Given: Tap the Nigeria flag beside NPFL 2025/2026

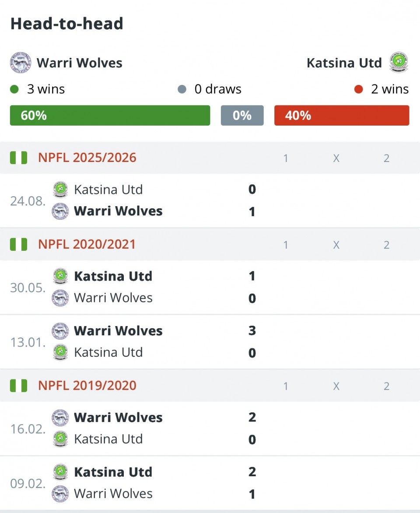Looking at the screenshot, I should [x=18, y=158].
